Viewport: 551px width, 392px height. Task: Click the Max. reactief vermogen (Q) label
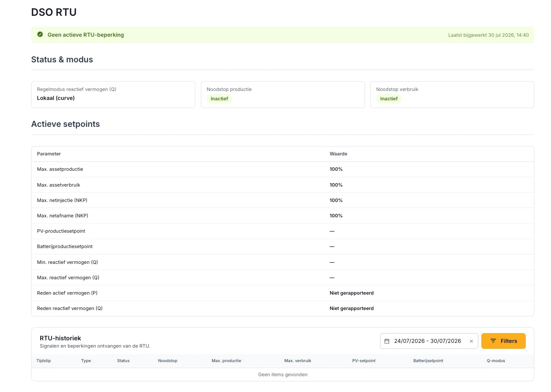pyautogui.click(x=68, y=278)
